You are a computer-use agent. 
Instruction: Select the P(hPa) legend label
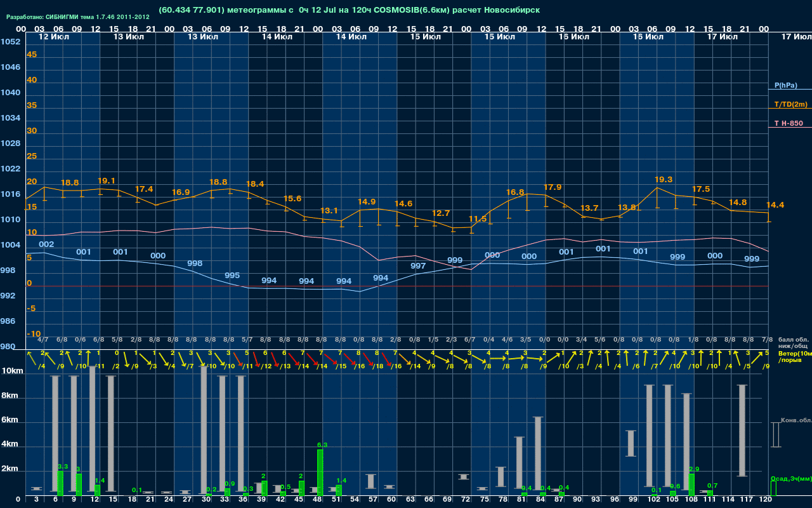[x=786, y=85]
